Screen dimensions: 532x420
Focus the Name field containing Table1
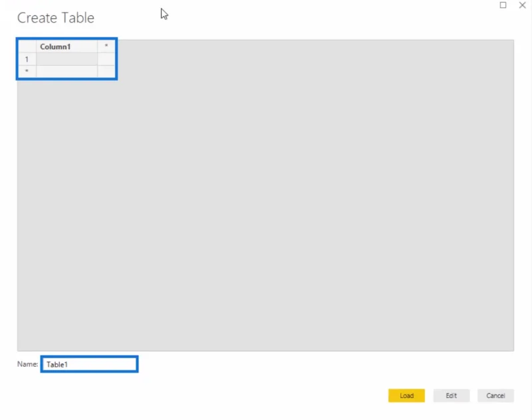tap(90, 364)
